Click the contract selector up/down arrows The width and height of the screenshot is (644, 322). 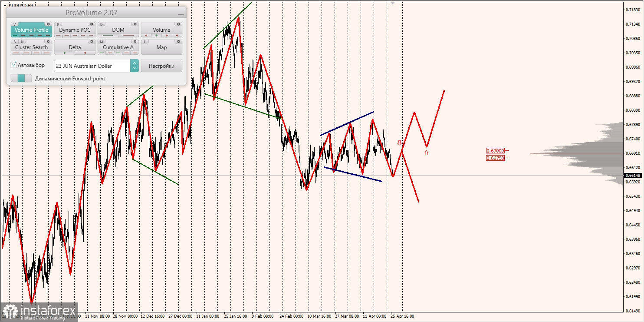coord(135,66)
